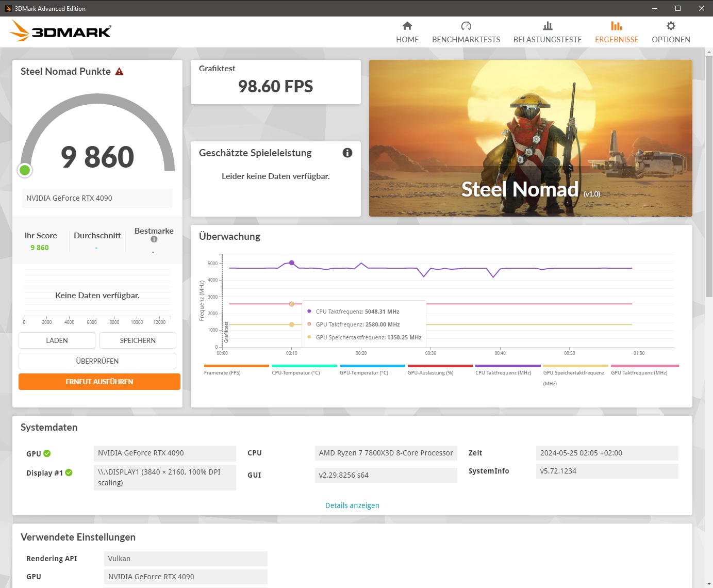
Task: Click the Belastungsteste bar chart icon
Action: point(548,26)
